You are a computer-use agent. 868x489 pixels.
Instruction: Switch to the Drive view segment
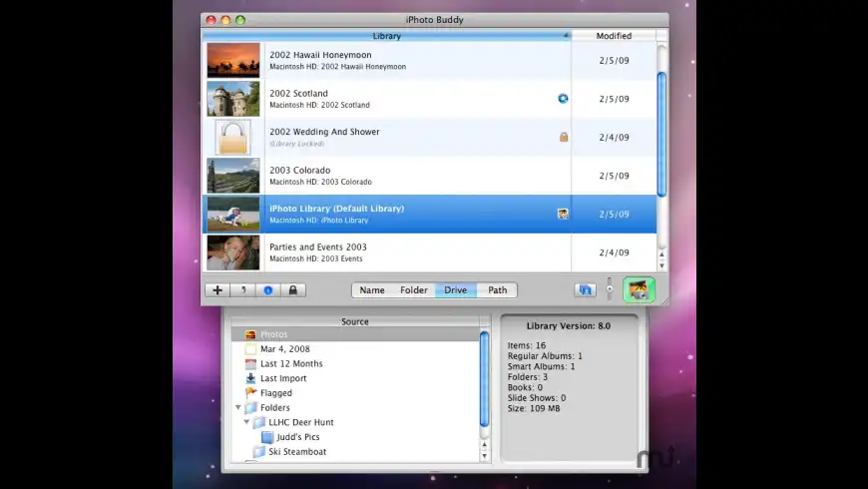click(456, 290)
